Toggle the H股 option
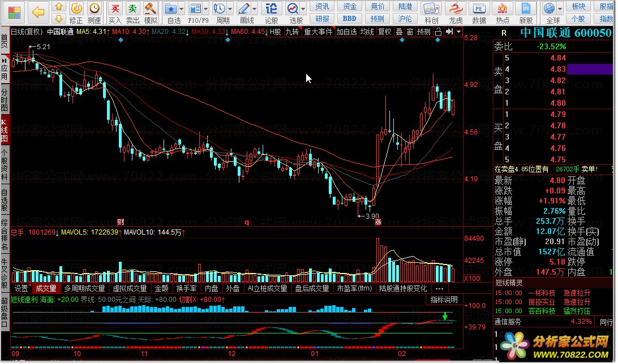The height and width of the screenshot is (364, 618). (x=276, y=32)
